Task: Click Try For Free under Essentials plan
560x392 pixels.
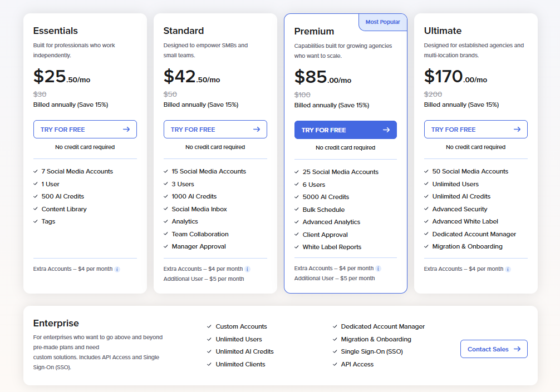Action: click(85, 130)
